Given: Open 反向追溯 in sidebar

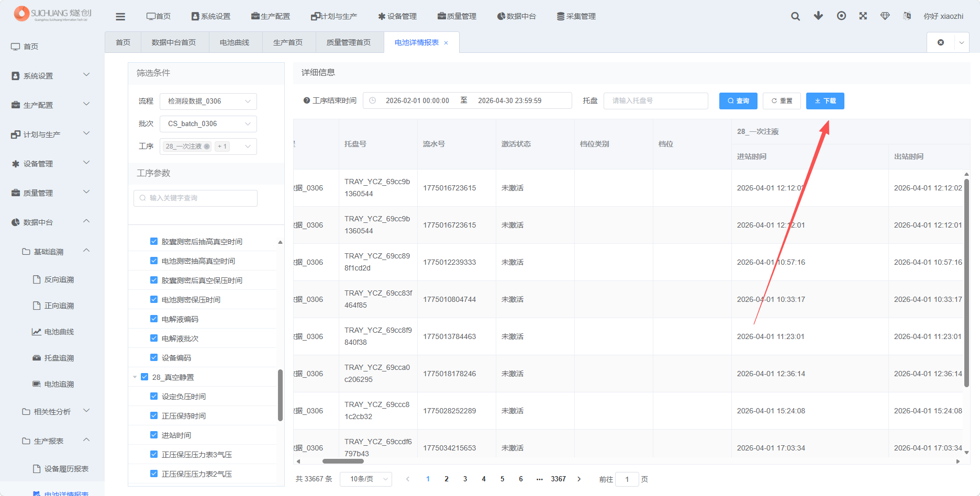Looking at the screenshot, I should coord(59,279).
